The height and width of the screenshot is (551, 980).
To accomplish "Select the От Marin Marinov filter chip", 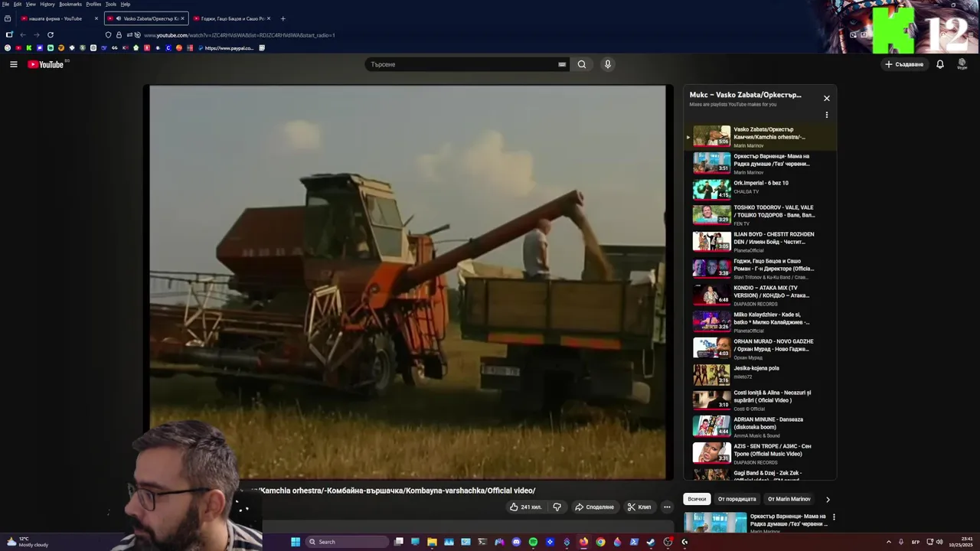I will click(789, 499).
